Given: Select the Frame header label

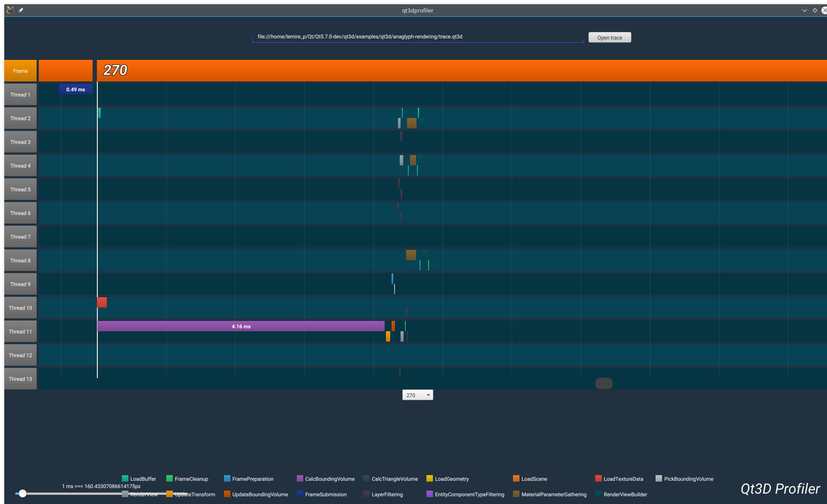Looking at the screenshot, I should (x=20, y=71).
